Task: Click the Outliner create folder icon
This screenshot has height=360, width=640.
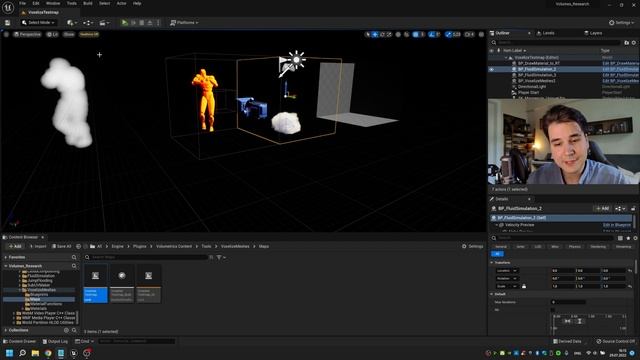Action: pyautogui.click(x=627, y=42)
